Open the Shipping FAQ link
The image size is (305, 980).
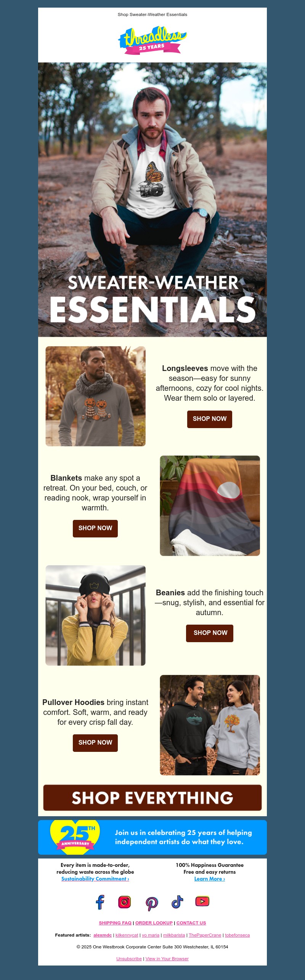(115, 923)
